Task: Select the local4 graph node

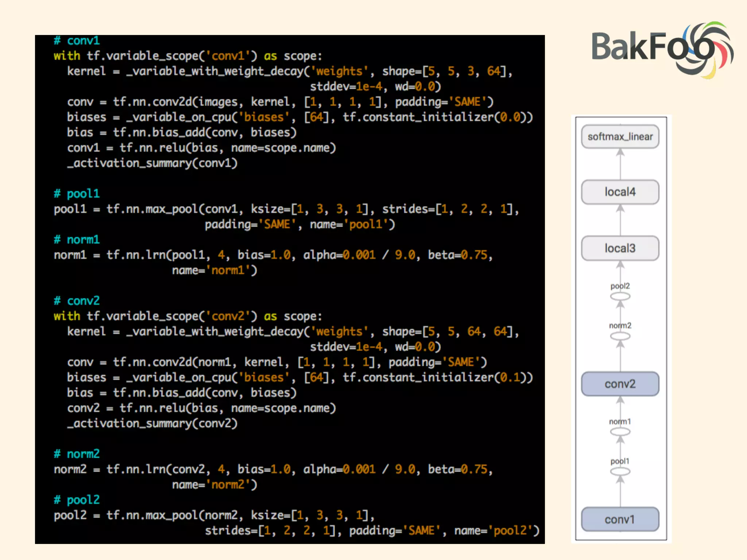Action: pyautogui.click(x=620, y=192)
